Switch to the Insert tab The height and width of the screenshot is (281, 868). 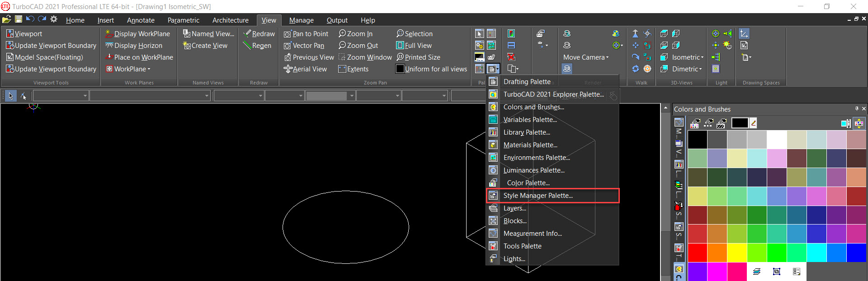105,20
